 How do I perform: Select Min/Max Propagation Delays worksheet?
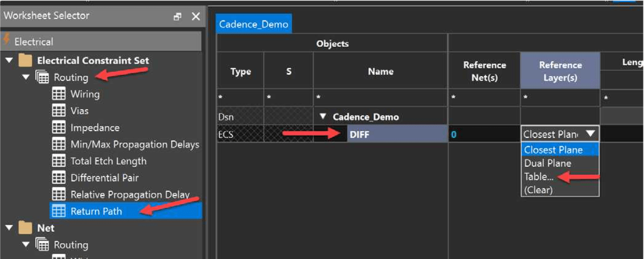(135, 145)
